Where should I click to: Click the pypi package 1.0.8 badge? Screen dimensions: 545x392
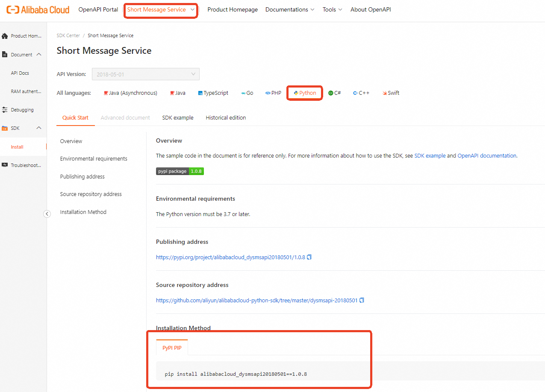(x=180, y=171)
